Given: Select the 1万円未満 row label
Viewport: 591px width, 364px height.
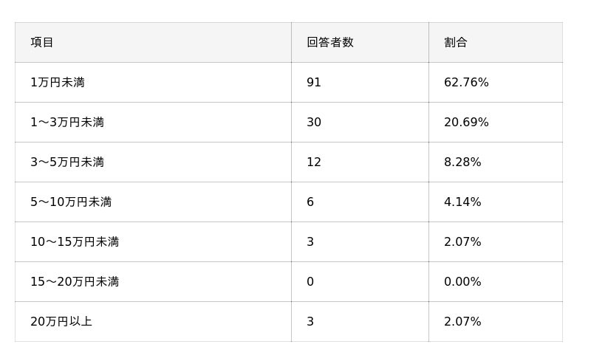Looking at the screenshot, I should [x=58, y=83].
